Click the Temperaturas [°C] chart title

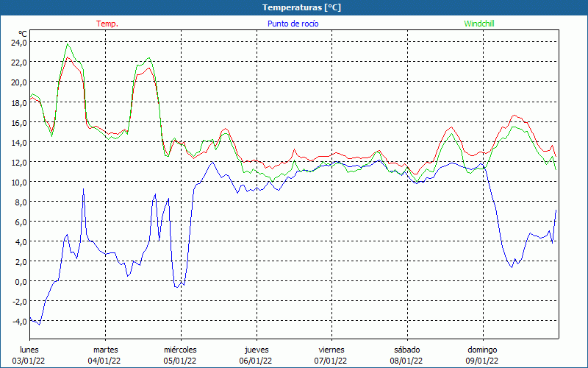point(301,7)
